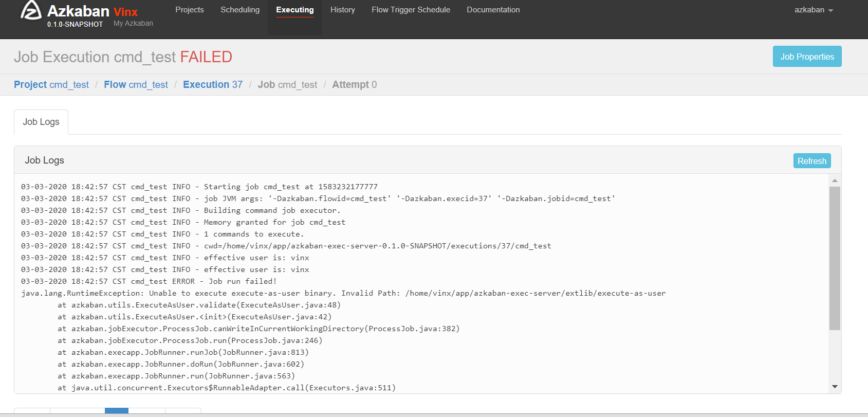Click the 'Memory granted for job' line
The image size is (868, 417).
(x=183, y=222)
